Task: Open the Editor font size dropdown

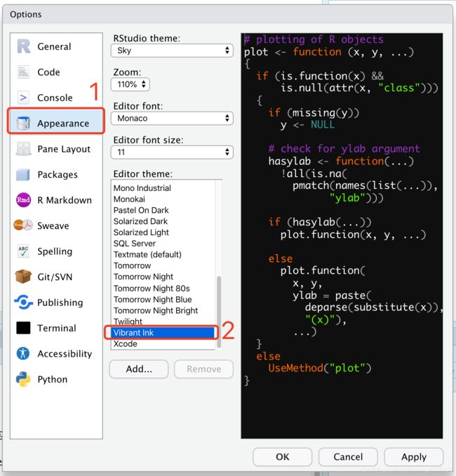Action: pos(172,152)
